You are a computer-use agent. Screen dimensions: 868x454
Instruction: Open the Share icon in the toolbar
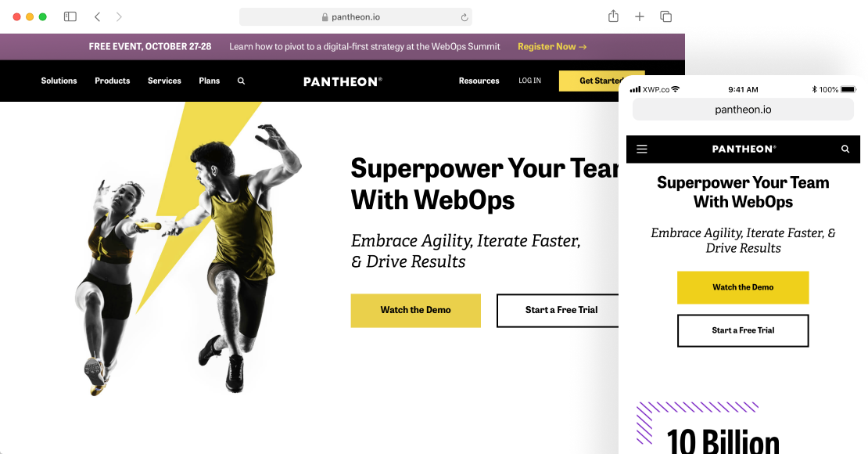pyautogui.click(x=613, y=16)
